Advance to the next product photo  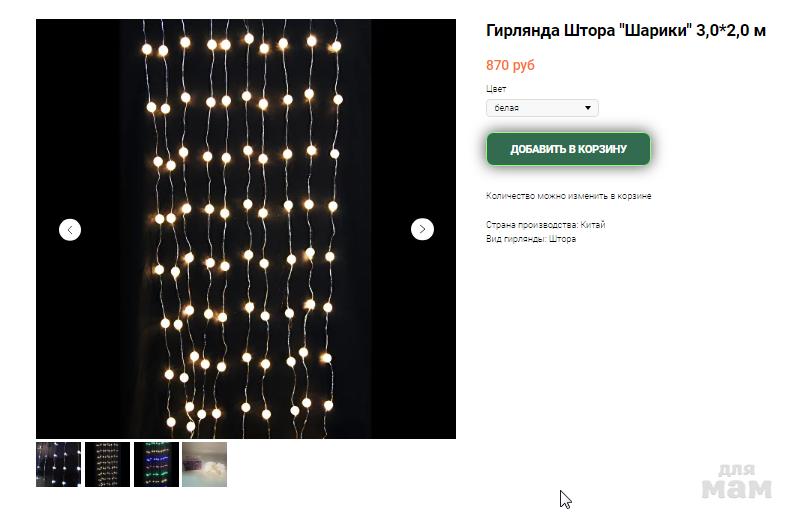(x=422, y=229)
